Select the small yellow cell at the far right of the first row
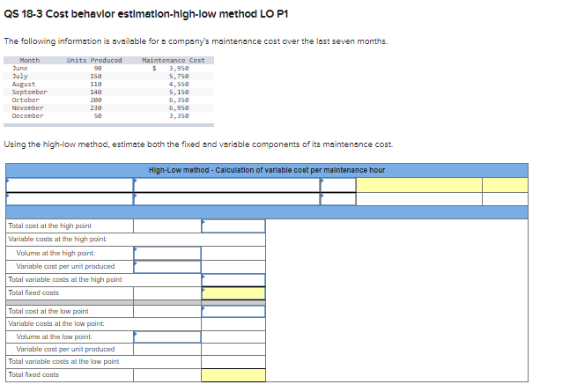 click(506, 185)
